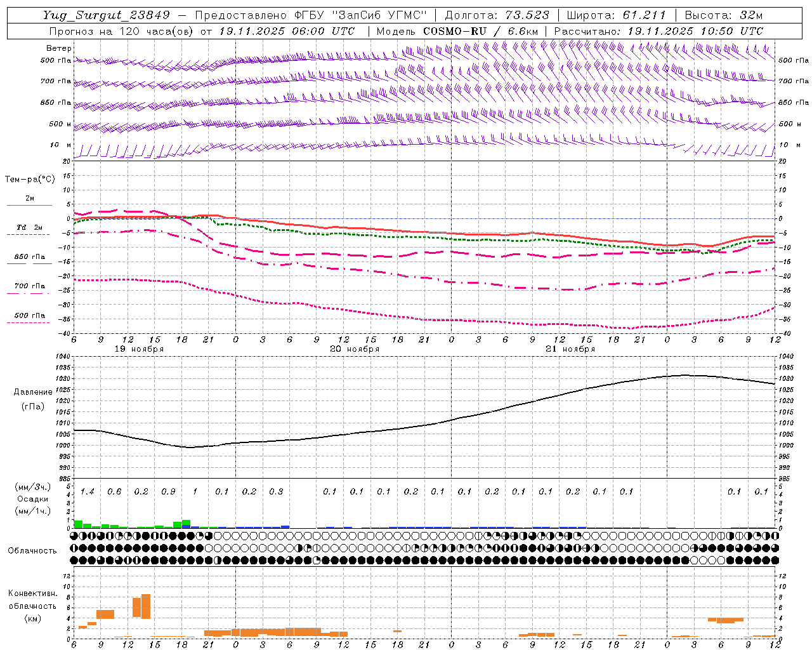Click the Давление panel label
The image size is (812, 650).
click(x=33, y=392)
